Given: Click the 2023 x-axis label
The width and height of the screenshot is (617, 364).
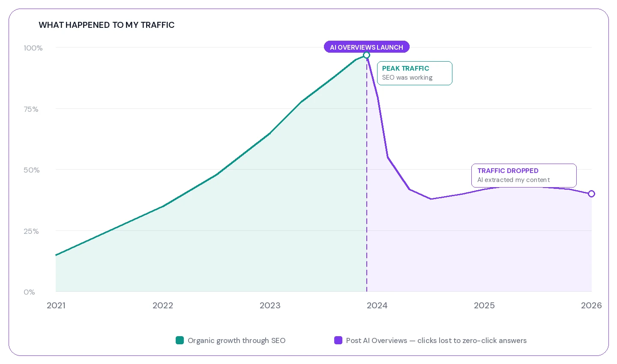Looking at the screenshot, I should (270, 305).
